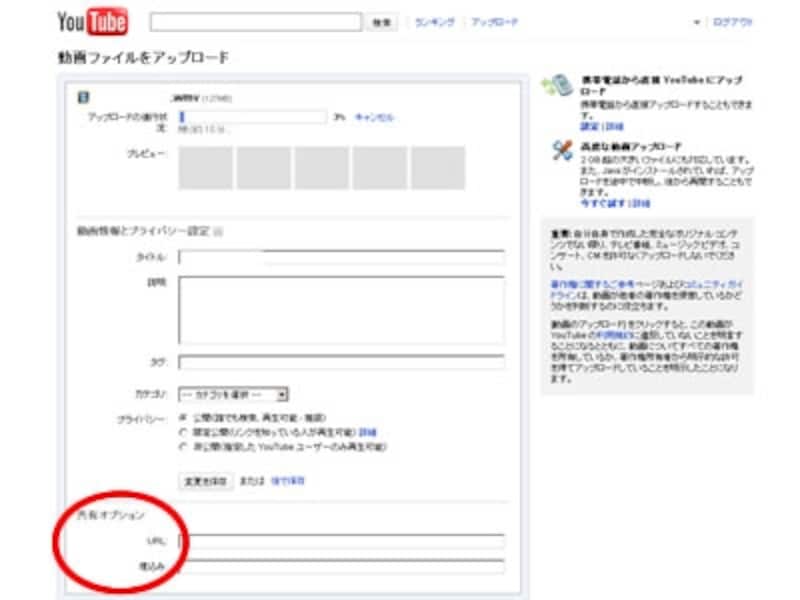Open the 詳細 link under mobile upload
The image size is (800, 600).
tap(614, 126)
